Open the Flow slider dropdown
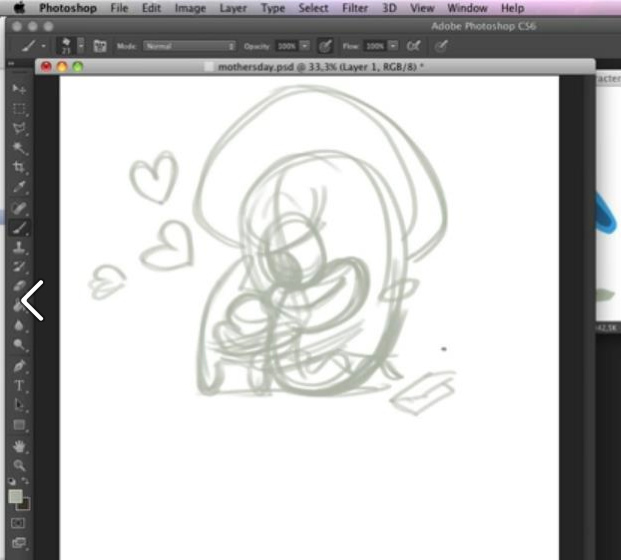The image size is (621, 560). point(392,46)
